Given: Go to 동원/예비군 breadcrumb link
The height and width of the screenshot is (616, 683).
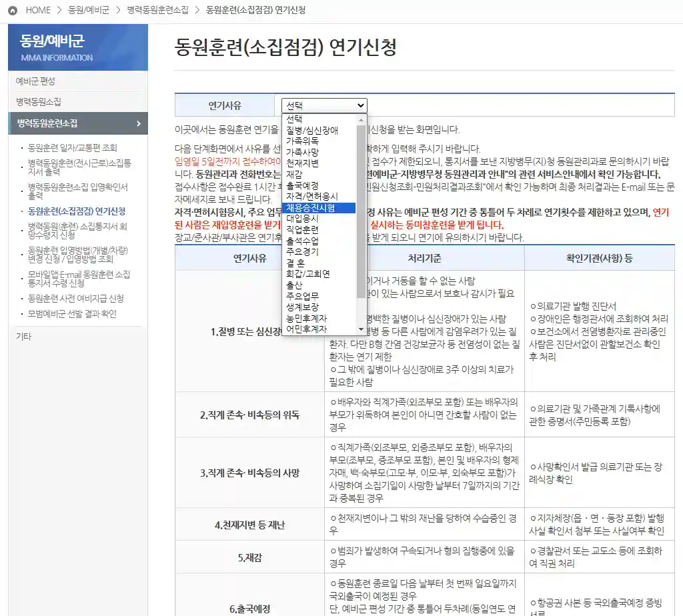Looking at the screenshot, I should click(x=89, y=10).
